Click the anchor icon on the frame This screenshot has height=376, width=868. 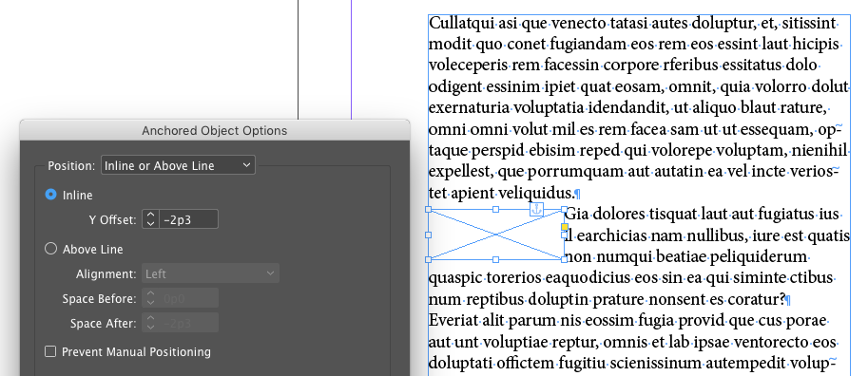point(536,209)
